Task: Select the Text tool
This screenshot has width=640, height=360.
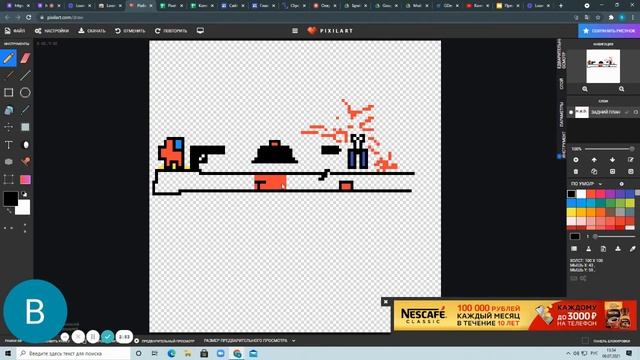Action: click(9, 145)
